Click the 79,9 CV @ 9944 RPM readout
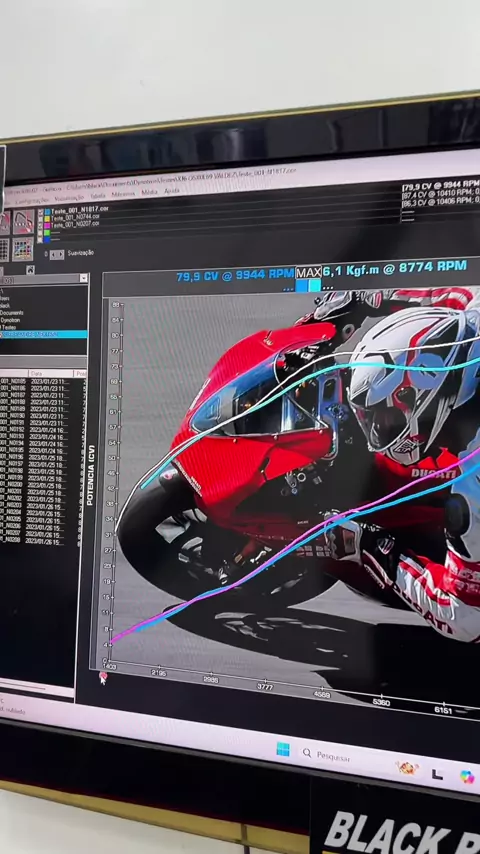The image size is (480, 854). 235,276
